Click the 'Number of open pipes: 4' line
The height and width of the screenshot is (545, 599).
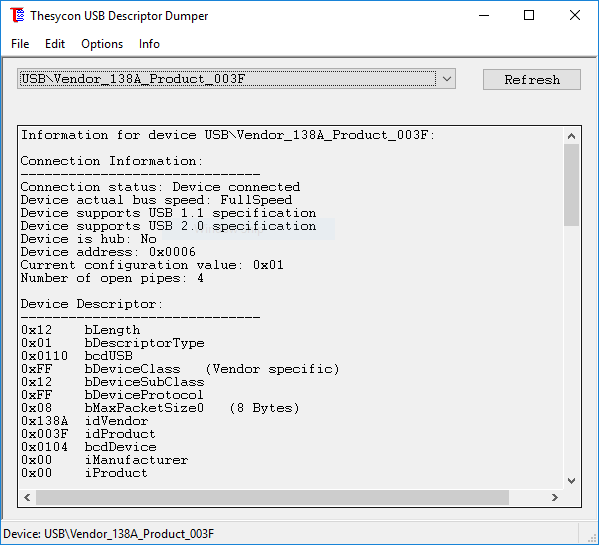tap(112, 278)
